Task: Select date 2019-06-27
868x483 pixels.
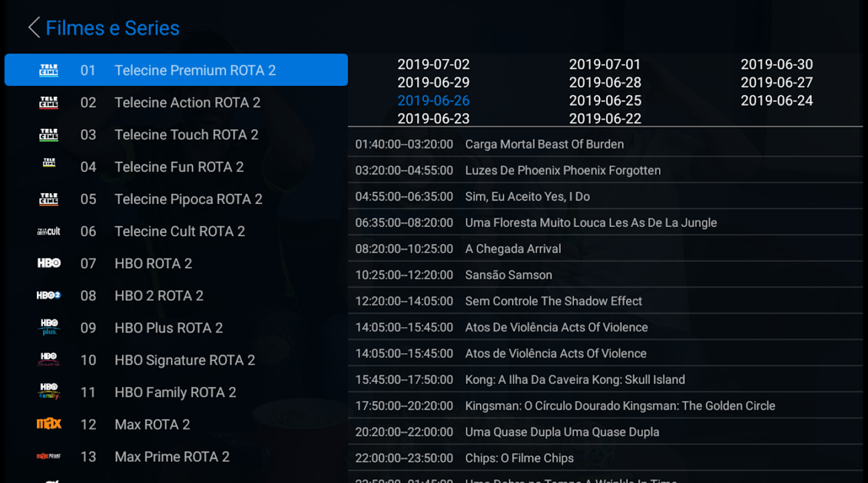Action: [777, 82]
